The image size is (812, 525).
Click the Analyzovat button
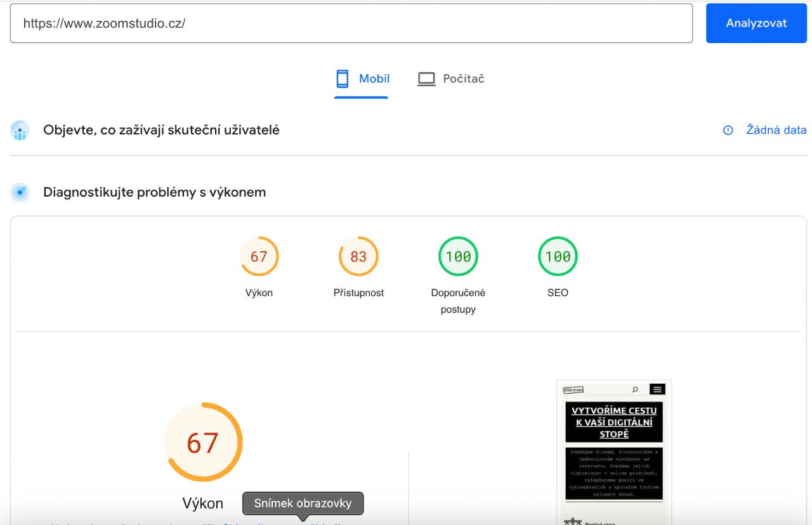[x=756, y=23]
